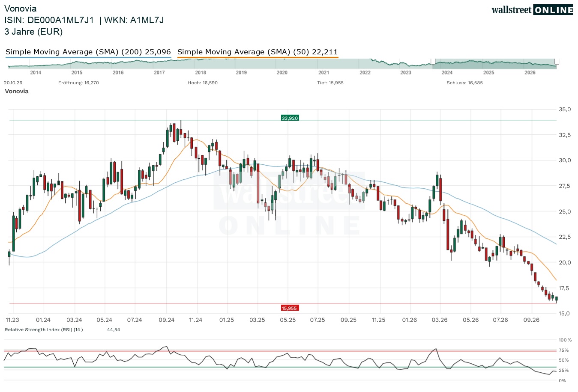The image size is (578, 392).
Task: Click the RSI value 44,54
Action: click(114, 330)
